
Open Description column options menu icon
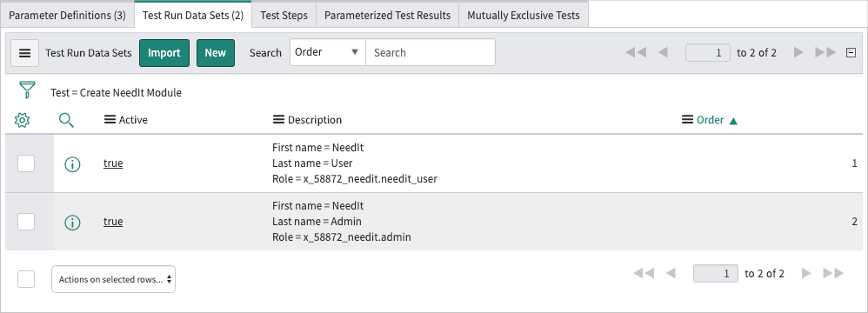278,119
